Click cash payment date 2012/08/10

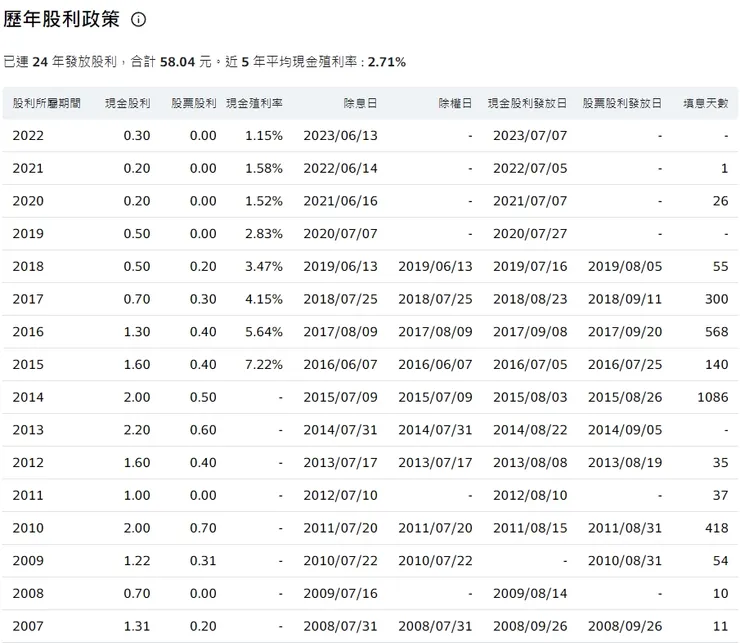pyautogui.click(x=530, y=496)
